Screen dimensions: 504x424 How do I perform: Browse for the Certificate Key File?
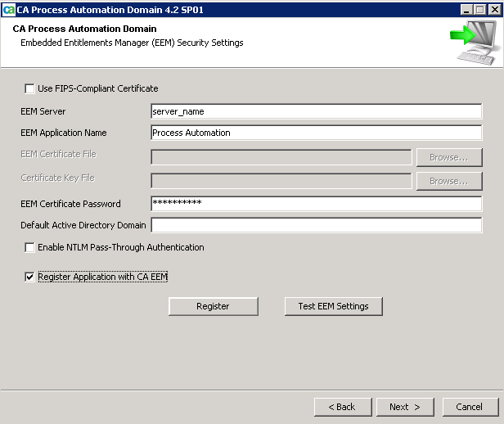click(x=449, y=181)
